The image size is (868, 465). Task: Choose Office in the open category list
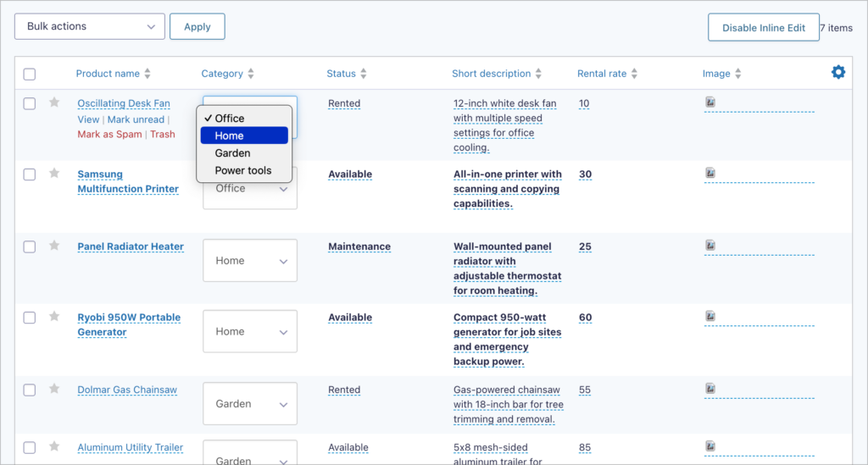point(244,119)
